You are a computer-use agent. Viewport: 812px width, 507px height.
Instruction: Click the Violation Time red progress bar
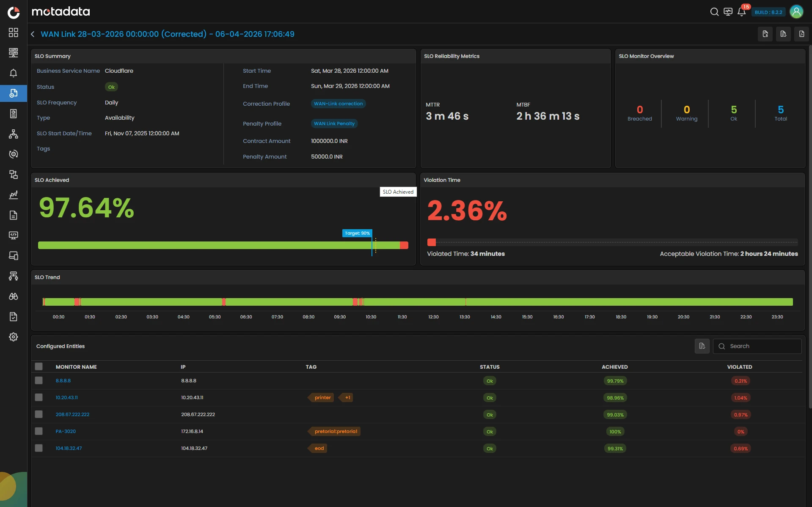tap(432, 242)
